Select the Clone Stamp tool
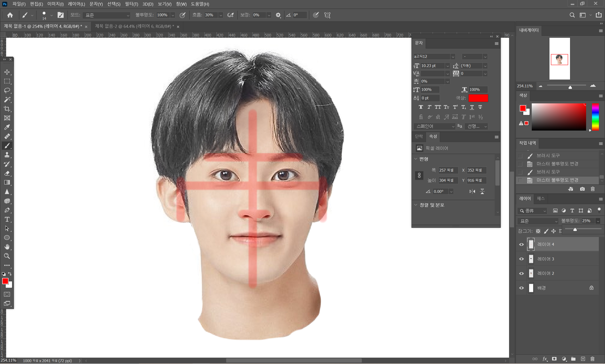605x364 pixels. (7, 155)
